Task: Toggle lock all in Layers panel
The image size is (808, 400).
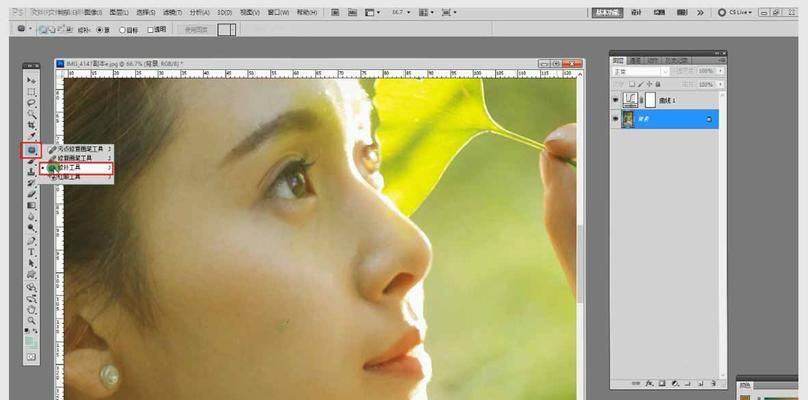Action: (658, 85)
